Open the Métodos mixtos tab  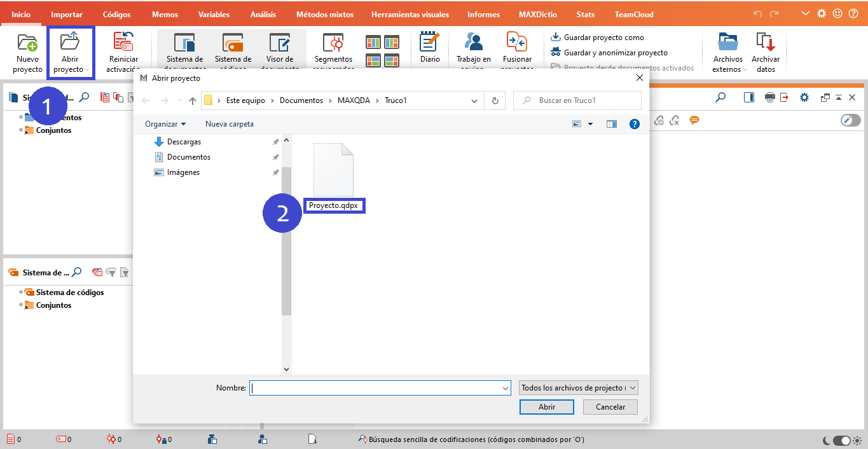pos(325,14)
